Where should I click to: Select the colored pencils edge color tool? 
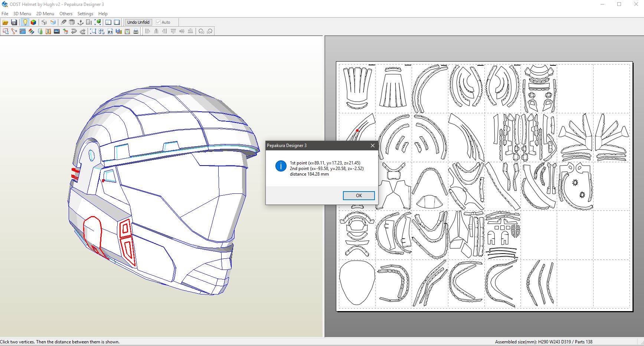tap(31, 31)
